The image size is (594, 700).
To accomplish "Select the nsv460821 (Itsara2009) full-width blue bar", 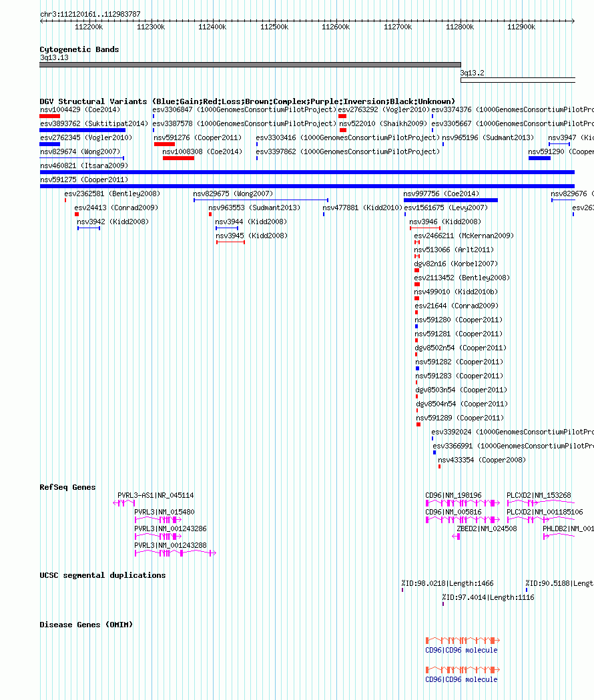I will (307, 172).
